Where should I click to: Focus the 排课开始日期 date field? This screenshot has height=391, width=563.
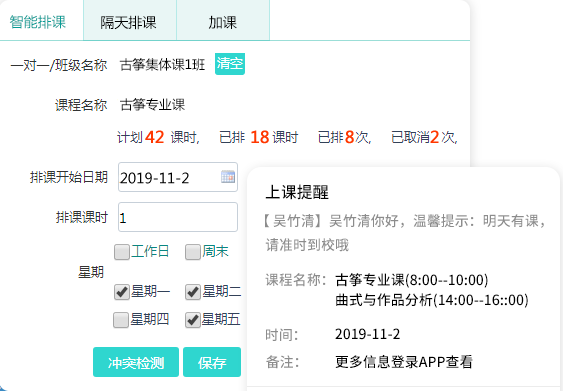[178, 177]
